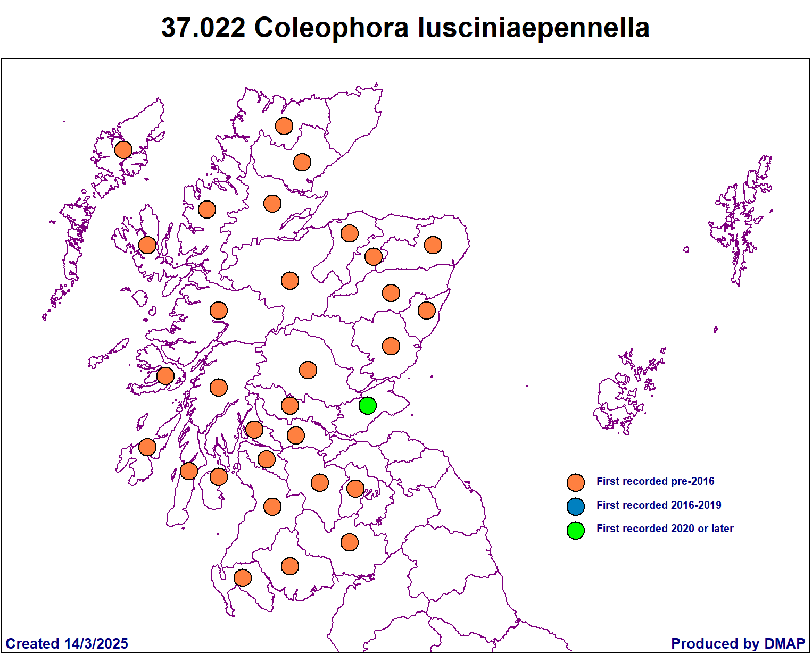Click the orange dot on the Isle of Skye
The width and height of the screenshot is (812, 654).
point(147,245)
